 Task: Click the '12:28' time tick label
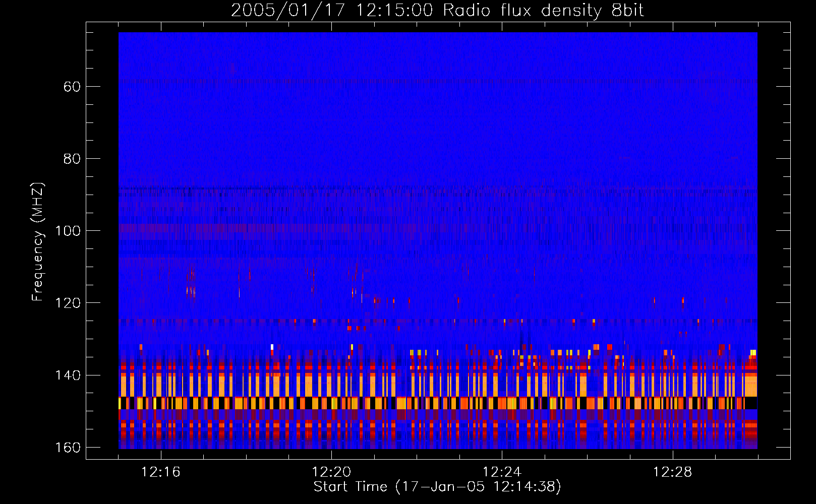click(x=672, y=472)
